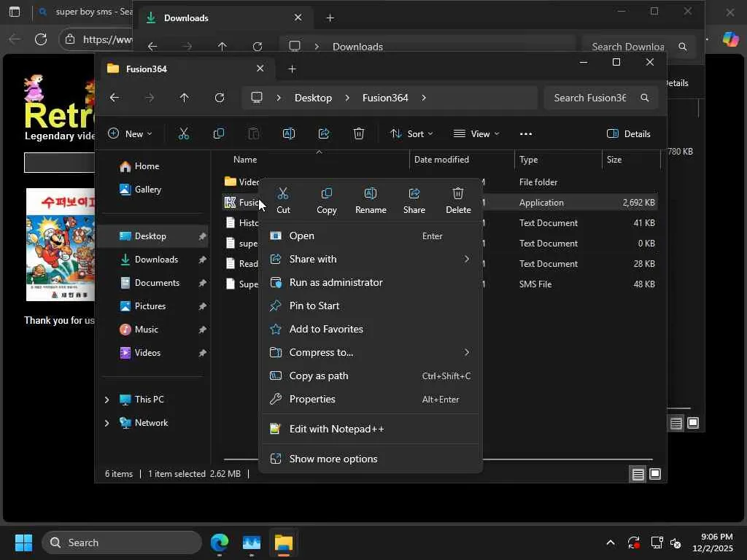The height and width of the screenshot is (560, 747).
Task: Toggle the Details pane button
Action: (628, 133)
